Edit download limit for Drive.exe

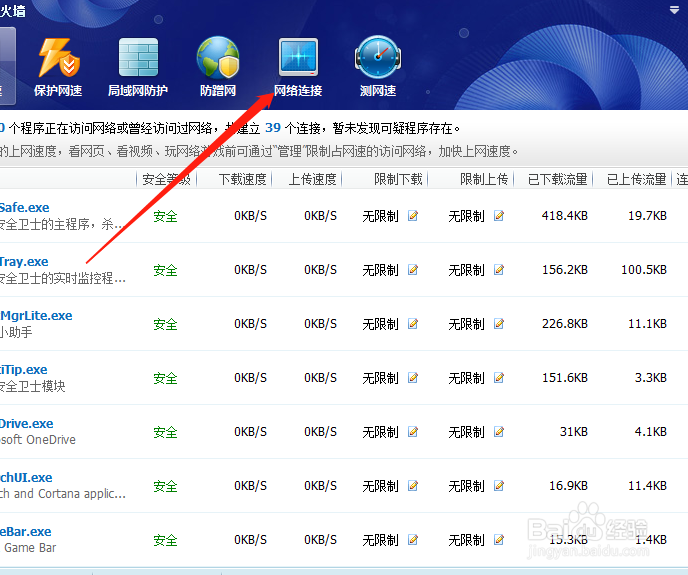pos(413,431)
